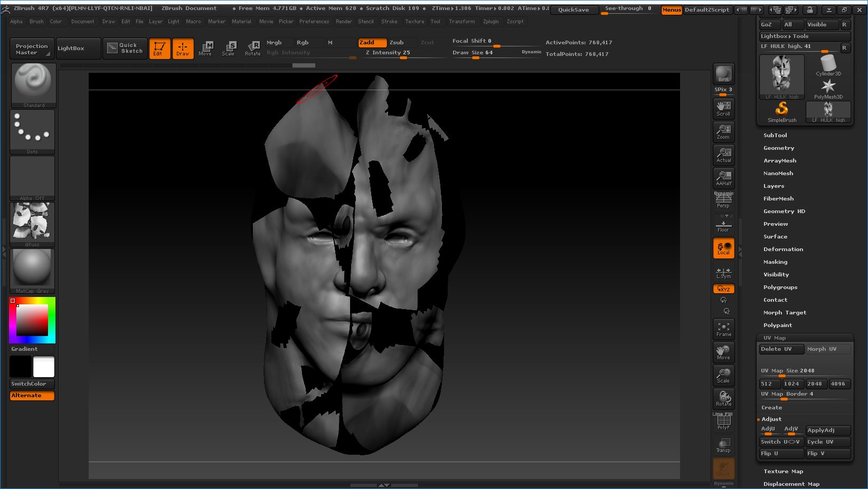Expand the Polygroups palette
This screenshot has width=868, height=489.
(x=780, y=287)
